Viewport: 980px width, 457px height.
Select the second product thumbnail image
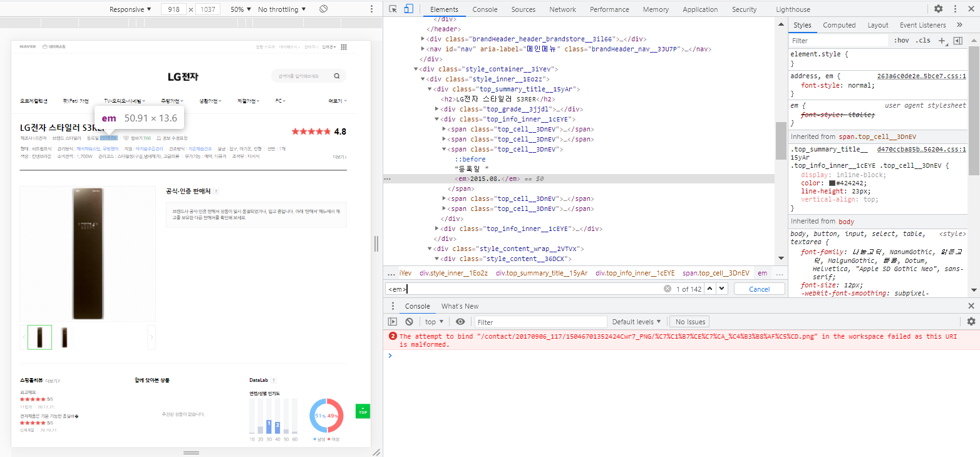pos(64,337)
